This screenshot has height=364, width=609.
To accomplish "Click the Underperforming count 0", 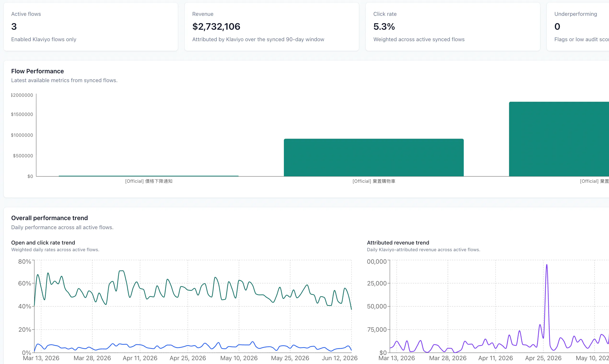I will [557, 27].
